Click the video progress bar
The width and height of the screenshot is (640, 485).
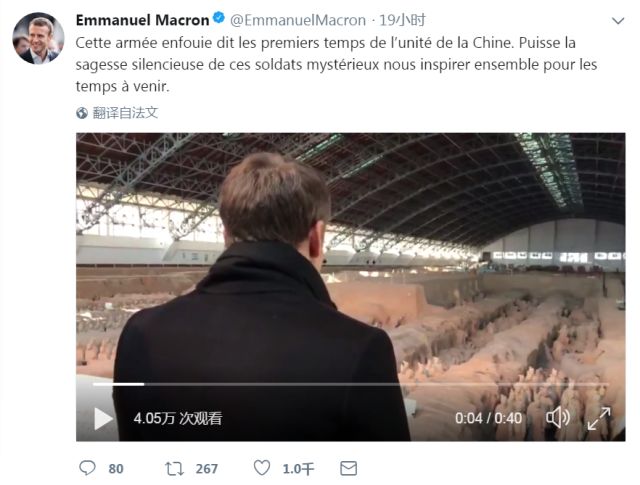point(351,384)
